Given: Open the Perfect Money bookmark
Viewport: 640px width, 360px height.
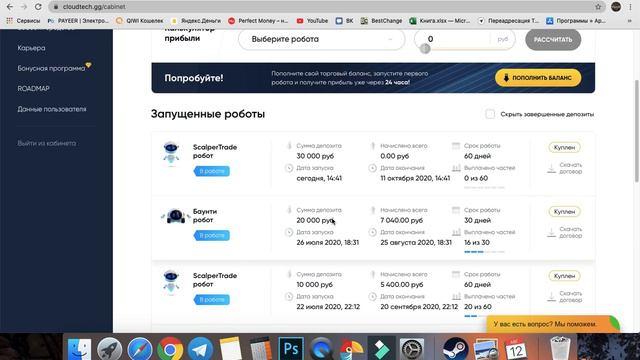Looking at the screenshot, I should 258,20.
